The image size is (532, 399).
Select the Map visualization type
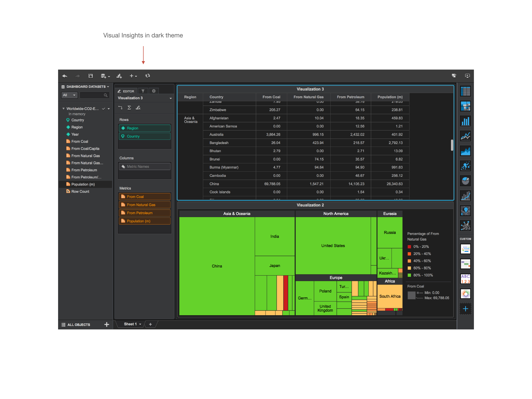[x=465, y=211]
